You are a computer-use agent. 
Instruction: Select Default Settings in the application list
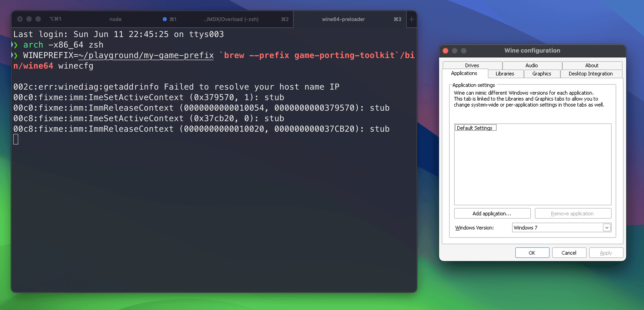[x=475, y=128]
